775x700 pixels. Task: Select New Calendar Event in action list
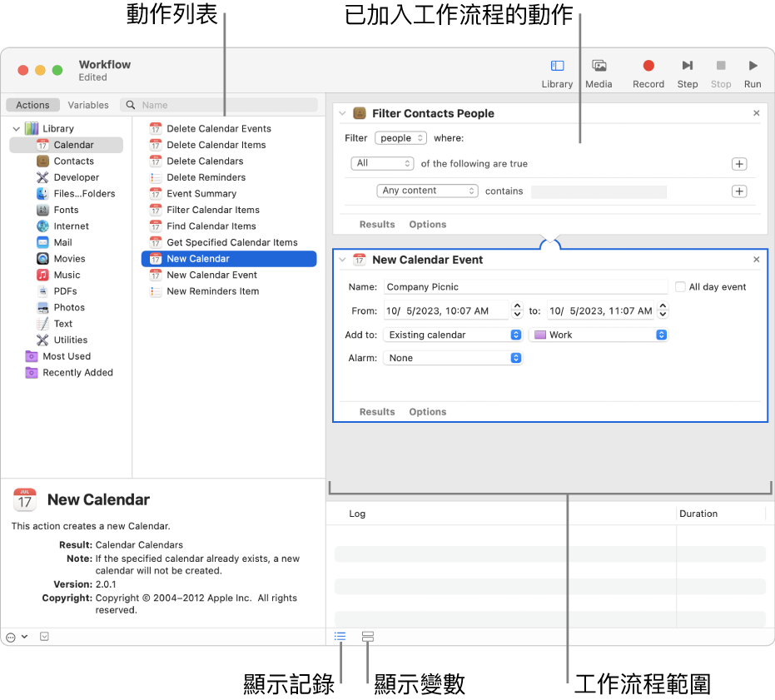[204, 276]
